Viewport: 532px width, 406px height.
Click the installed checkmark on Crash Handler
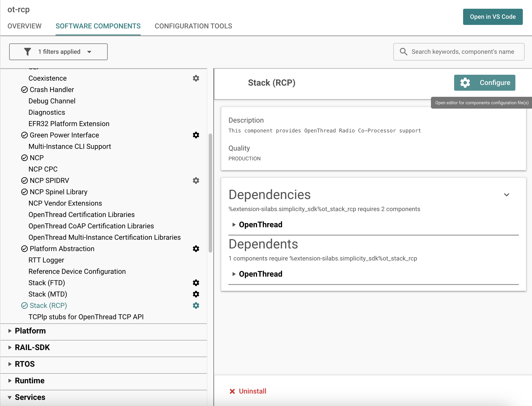pos(24,90)
